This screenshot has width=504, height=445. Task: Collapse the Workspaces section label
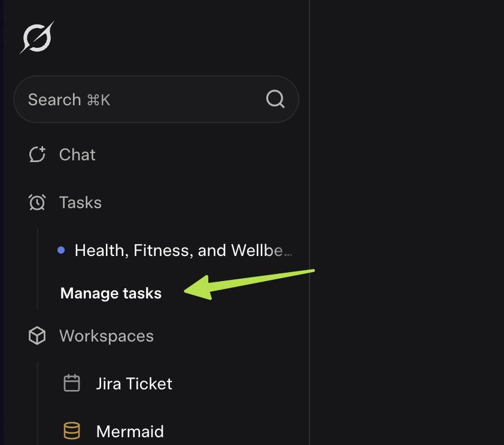[107, 336]
